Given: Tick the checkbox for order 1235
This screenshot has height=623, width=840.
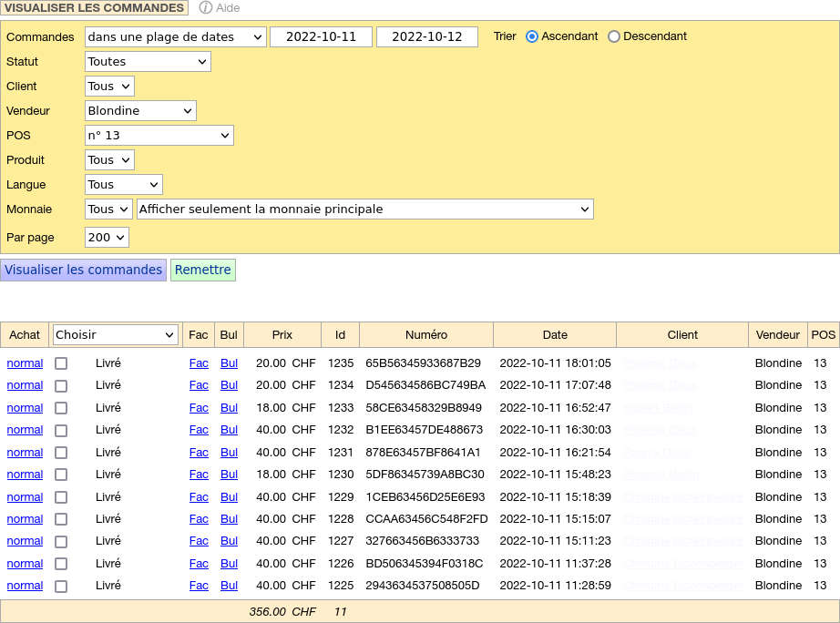Looking at the screenshot, I should coord(61,363).
